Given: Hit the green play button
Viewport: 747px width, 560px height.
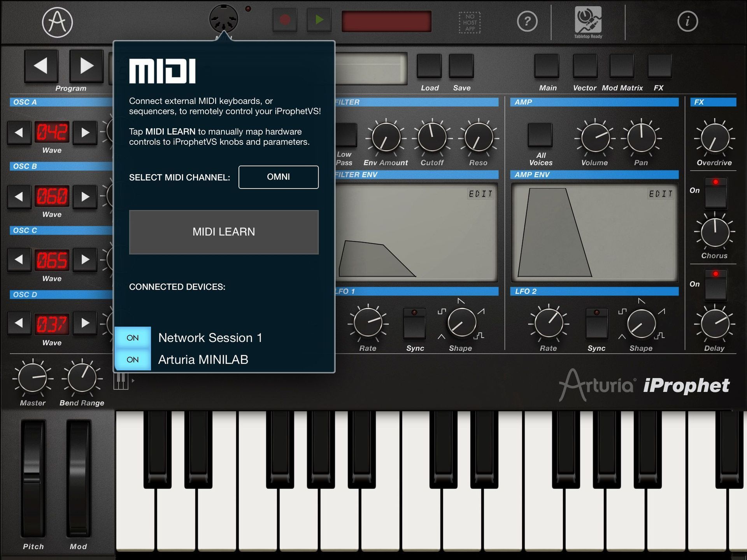Looking at the screenshot, I should (x=319, y=20).
